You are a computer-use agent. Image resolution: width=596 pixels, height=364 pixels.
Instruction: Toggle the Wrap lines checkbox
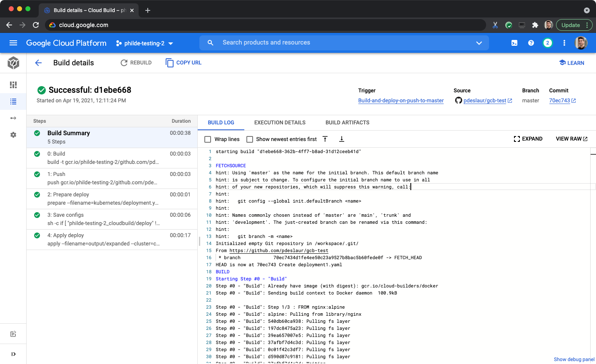coord(208,139)
